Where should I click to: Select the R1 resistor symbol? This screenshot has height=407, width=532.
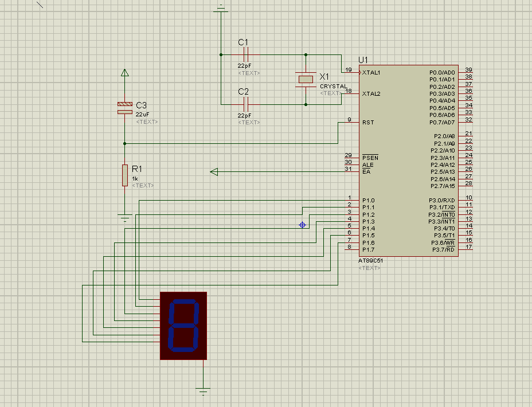(125, 175)
